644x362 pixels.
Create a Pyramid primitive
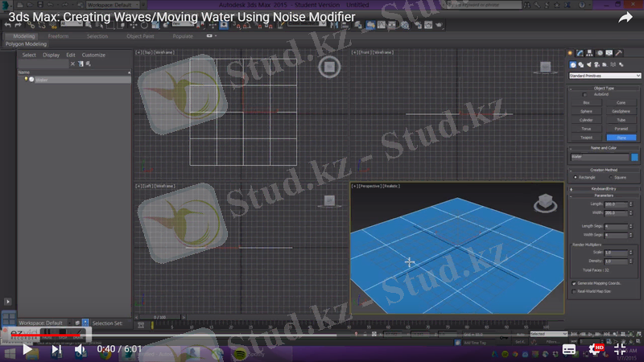point(621,129)
